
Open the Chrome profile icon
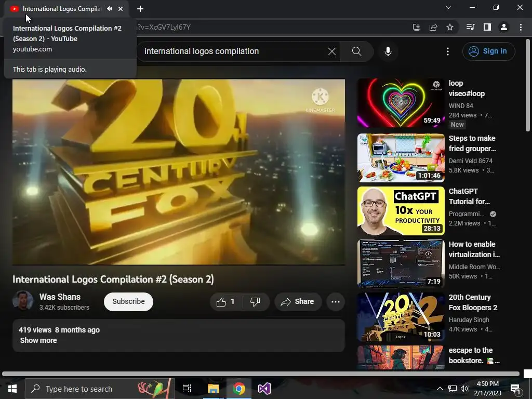click(x=504, y=27)
